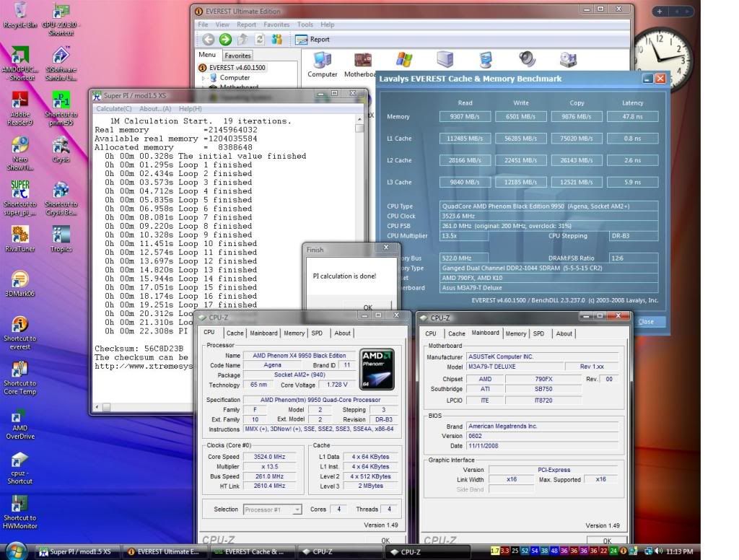
Task: Click the Close button in Cache & Memory Benchmark
Action: click(x=646, y=321)
